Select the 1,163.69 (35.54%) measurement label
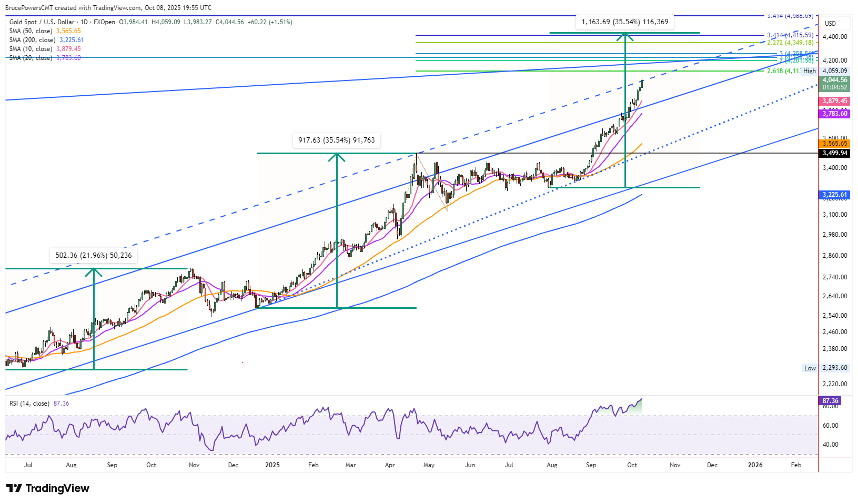This screenshot has width=858, height=504. (x=625, y=22)
